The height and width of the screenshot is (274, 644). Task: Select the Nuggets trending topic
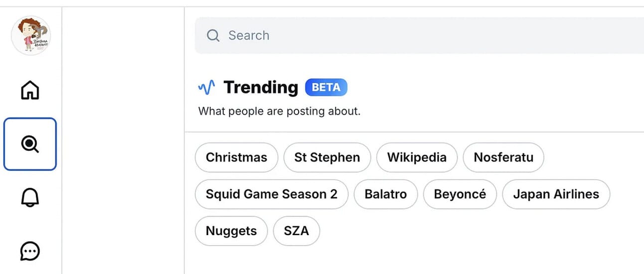pos(231,231)
